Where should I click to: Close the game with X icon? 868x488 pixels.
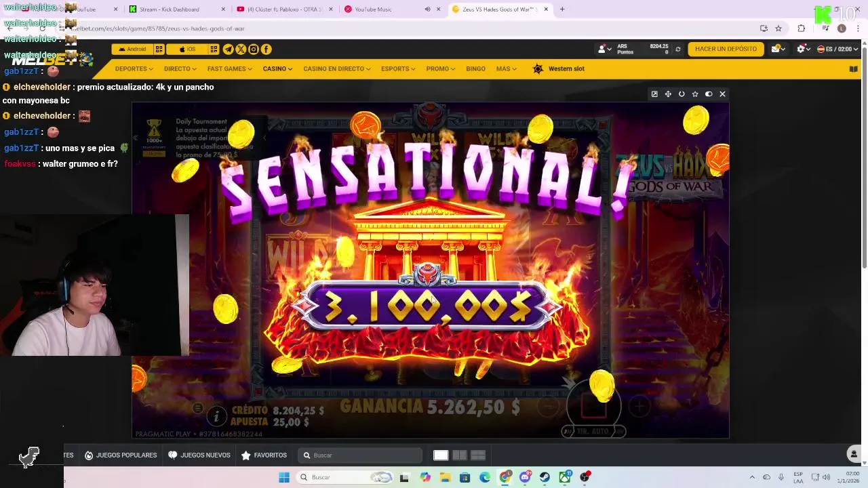pyautogui.click(x=722, y=94)
